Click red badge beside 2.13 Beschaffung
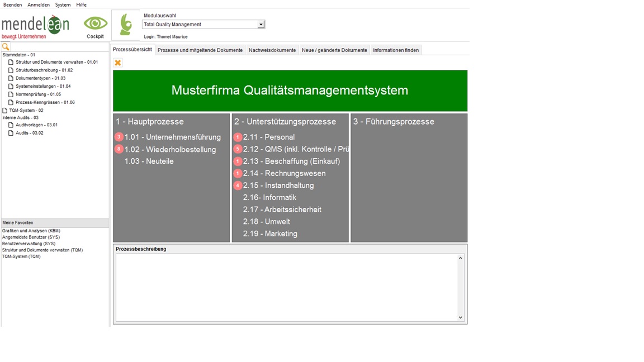Screen dimensions: 644x362 [238, 161]
